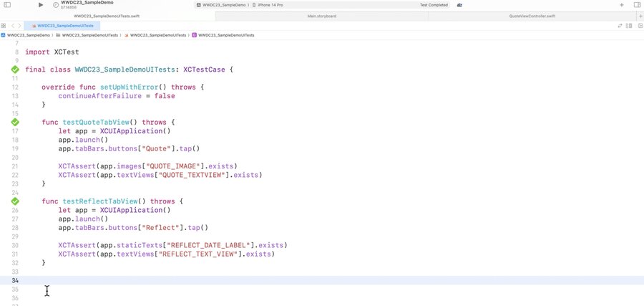Open the related items grid icon
644x306 pixels.
click(x=4, y=26)
